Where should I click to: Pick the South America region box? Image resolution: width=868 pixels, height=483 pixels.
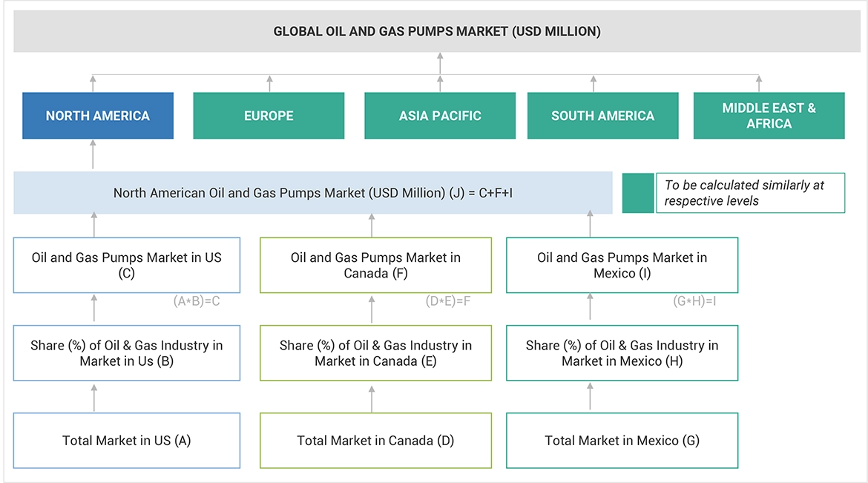602,116
